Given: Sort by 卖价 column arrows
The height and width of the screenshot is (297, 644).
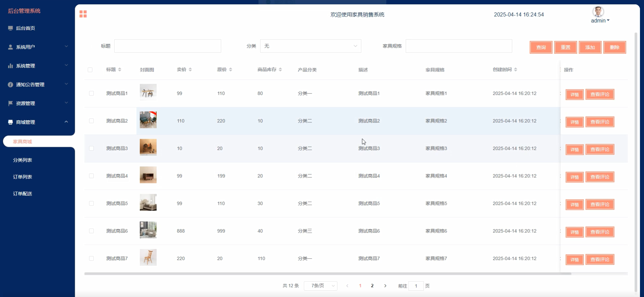Looking at the screenshot, I should coord(190,69).
